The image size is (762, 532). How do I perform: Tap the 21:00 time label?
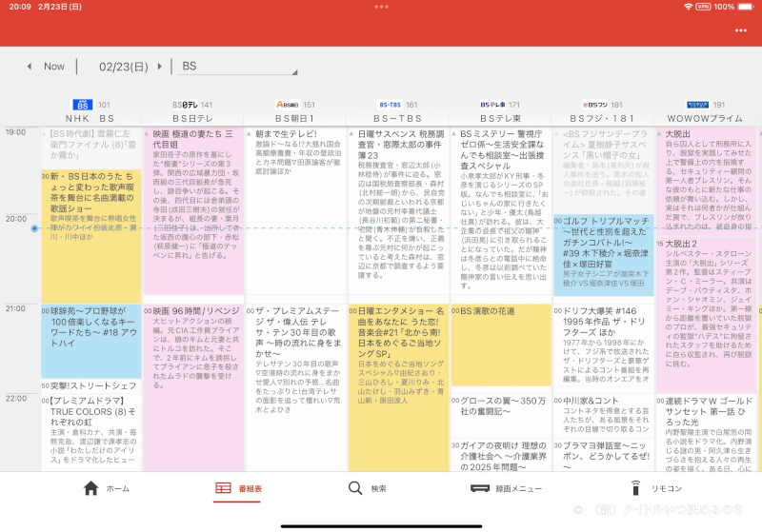(x=16, y=308)
